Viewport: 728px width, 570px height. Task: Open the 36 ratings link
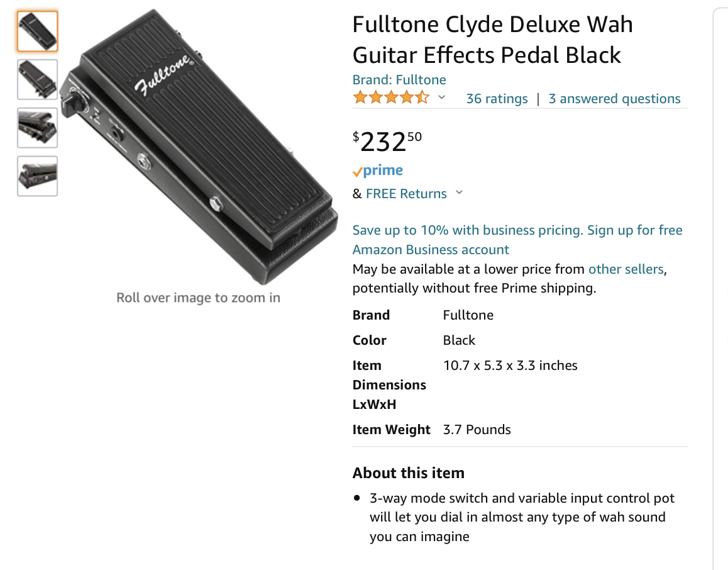(x=497, y=99)
